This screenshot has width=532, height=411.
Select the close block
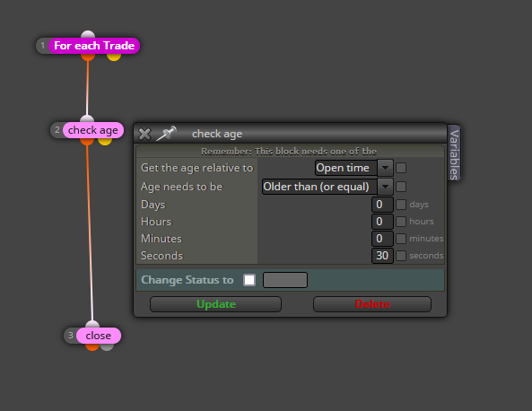[99, 336]
